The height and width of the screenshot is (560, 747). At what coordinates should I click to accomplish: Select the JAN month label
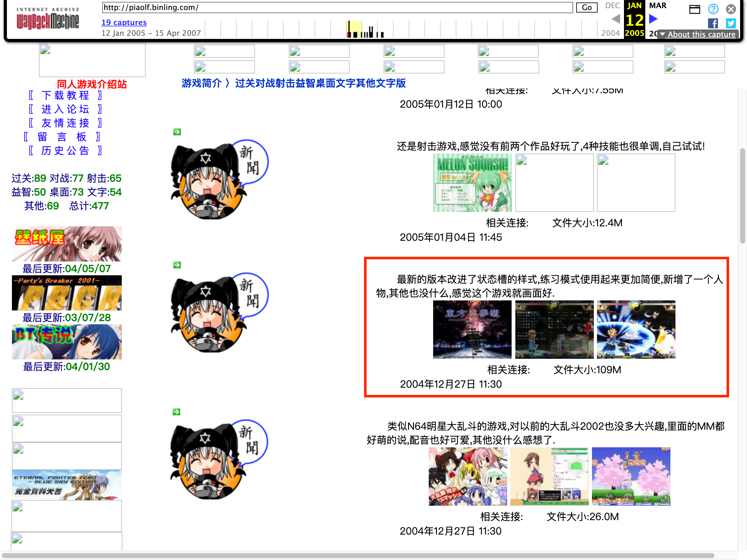634,5
